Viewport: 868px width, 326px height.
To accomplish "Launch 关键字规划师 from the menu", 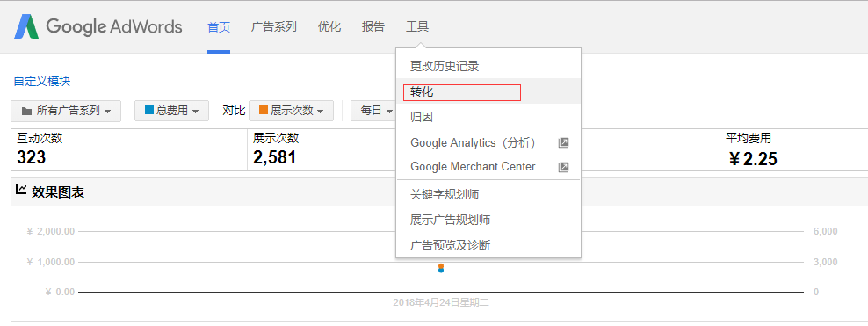I will tap(488, 195).
